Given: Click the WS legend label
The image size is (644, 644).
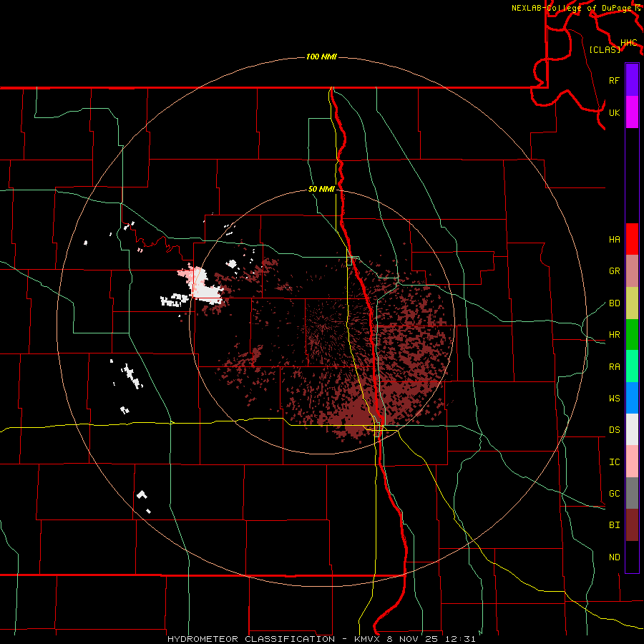Looking at the screenshot, I should (x=614, y=399).
